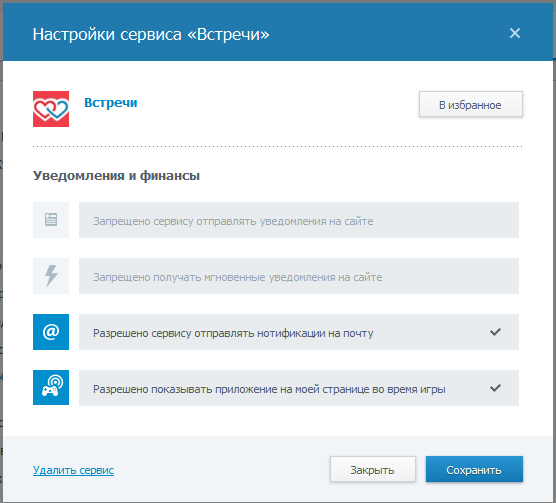Click the «Настройки сервиса «Встречи»» dialog title
This screenshot has width=556, height=503.
[151, 34]
